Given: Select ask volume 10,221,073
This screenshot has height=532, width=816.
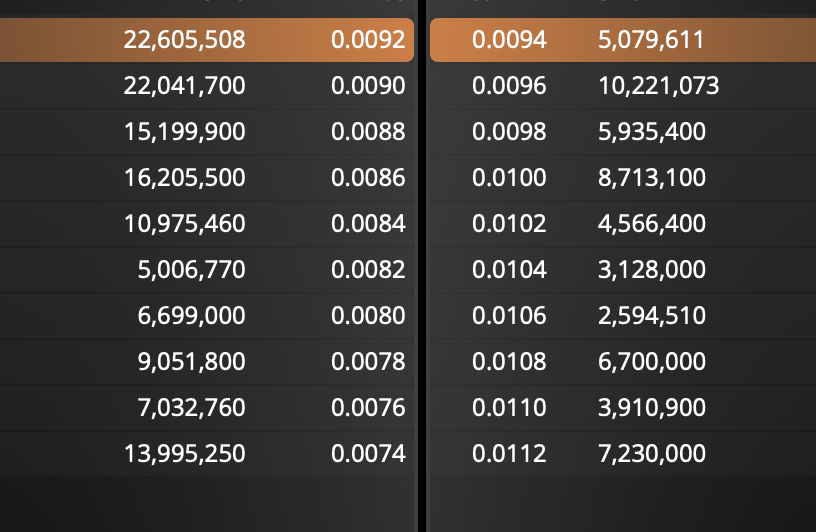Looking at the screenshot, I should [658, 86].
